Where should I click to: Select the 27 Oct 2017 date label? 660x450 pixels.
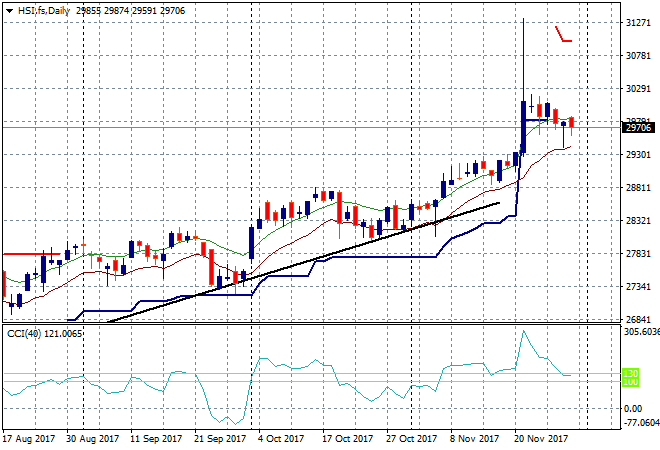tap(411, 438)
